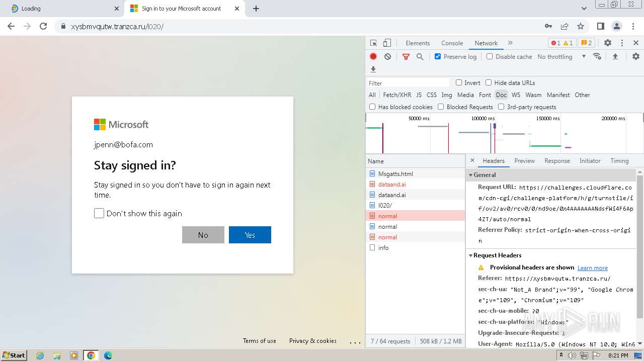Toggle the device toolbar icon

387,43
